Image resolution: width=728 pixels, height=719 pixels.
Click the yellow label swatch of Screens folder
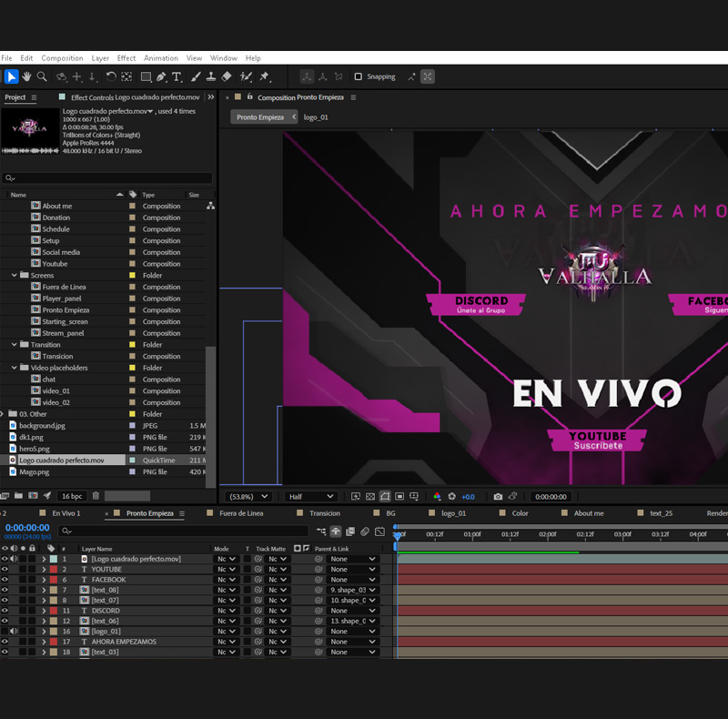(x=132, y=275)
